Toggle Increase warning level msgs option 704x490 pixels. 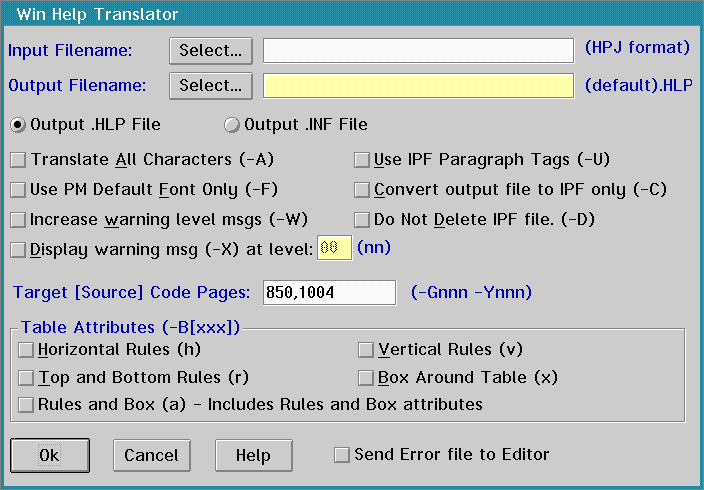(18, 219)
